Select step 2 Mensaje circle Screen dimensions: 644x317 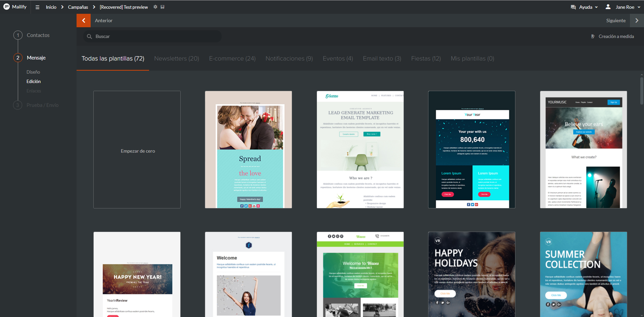point(18,58)
